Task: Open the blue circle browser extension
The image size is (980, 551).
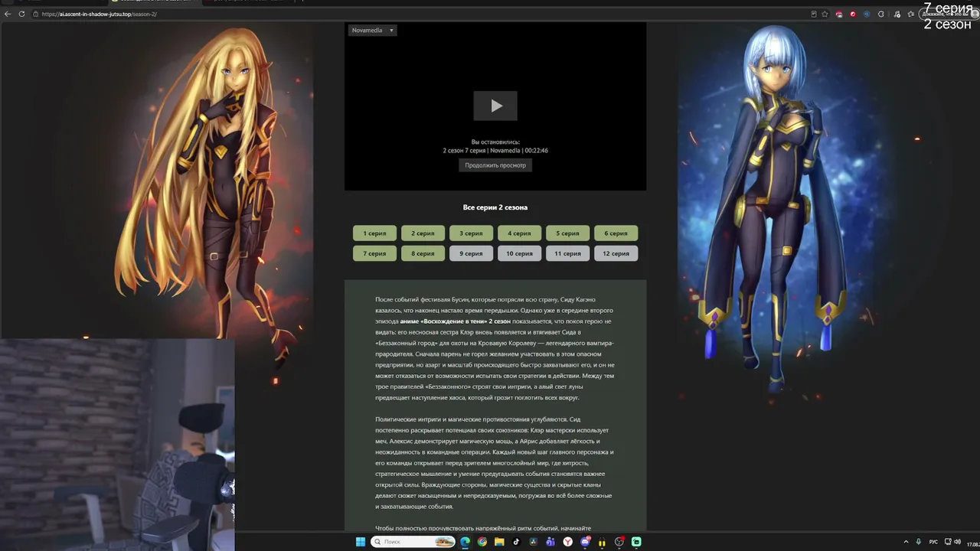Action: (x=867, y=14)
